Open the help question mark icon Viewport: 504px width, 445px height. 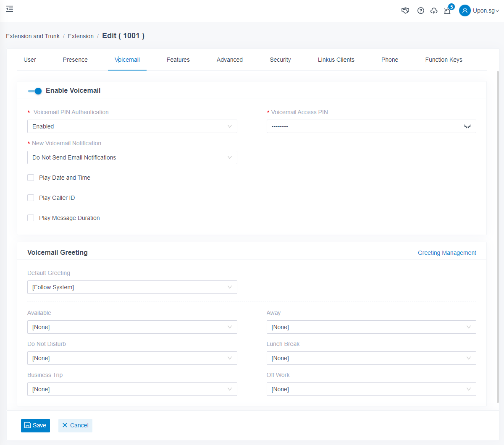[420, 10]
